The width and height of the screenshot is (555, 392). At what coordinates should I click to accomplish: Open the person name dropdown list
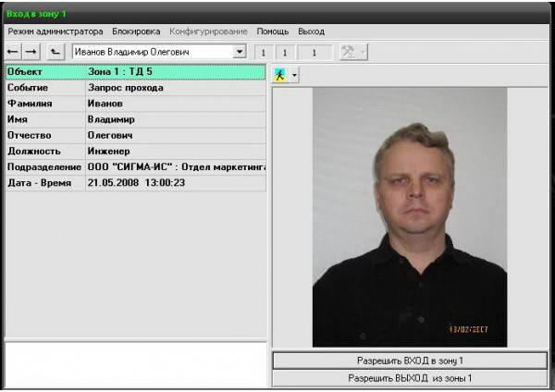coord(240,53)
